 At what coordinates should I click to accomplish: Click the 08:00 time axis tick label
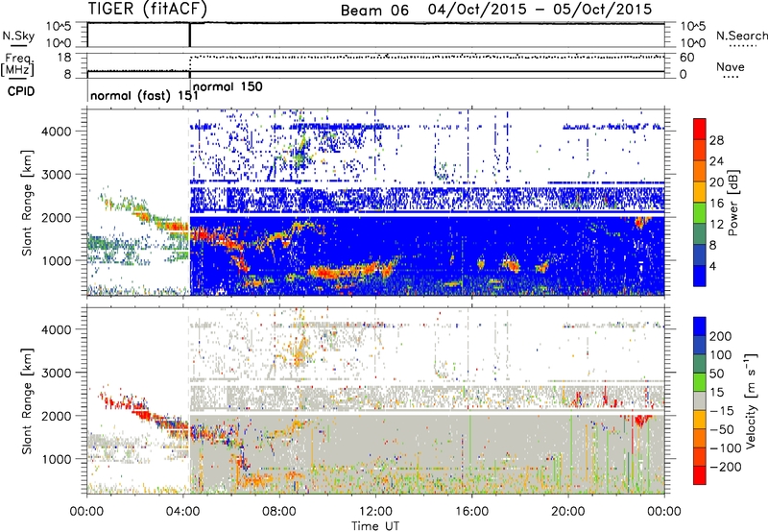tap(279, 512)
